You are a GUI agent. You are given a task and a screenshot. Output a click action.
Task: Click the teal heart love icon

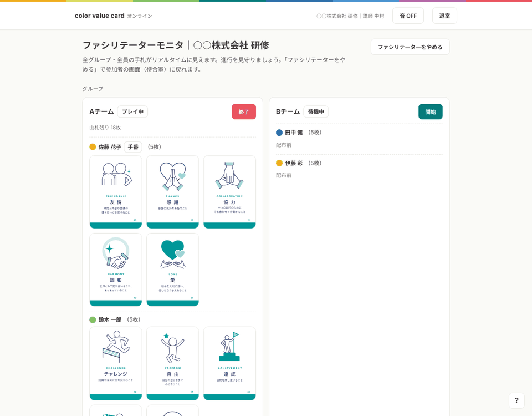click(x=173, y=255)
